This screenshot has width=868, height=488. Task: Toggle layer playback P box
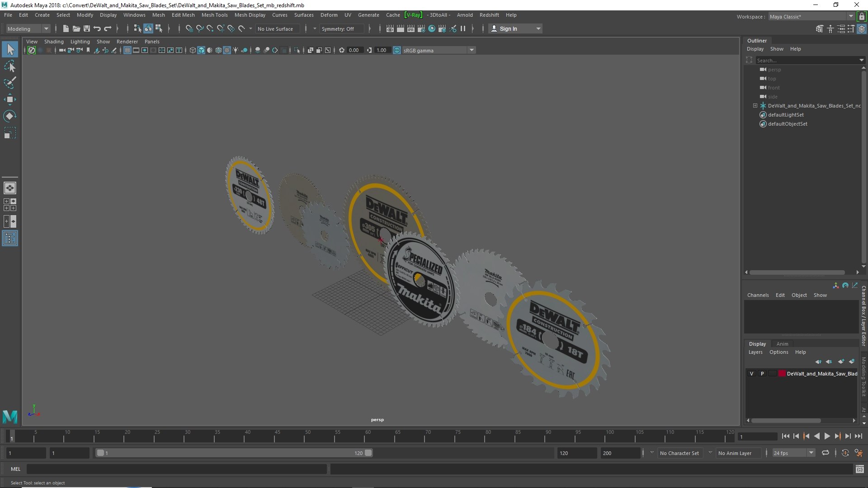[x=762, y=374]
